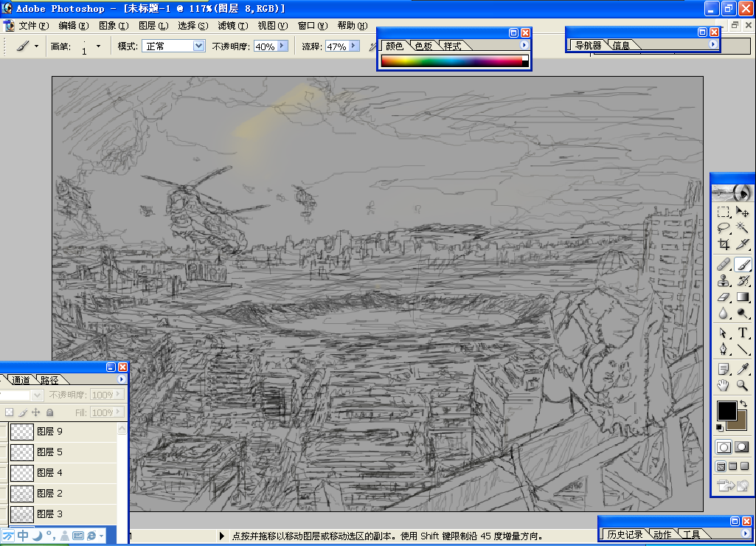The image size is (756, 546).
Task: Select the Lasso tool
Action: click(724, 228)
